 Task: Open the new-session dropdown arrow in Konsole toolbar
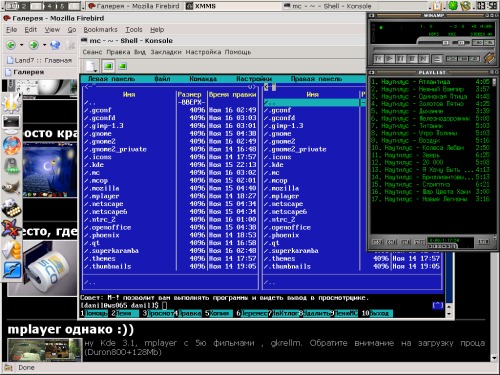96,71
